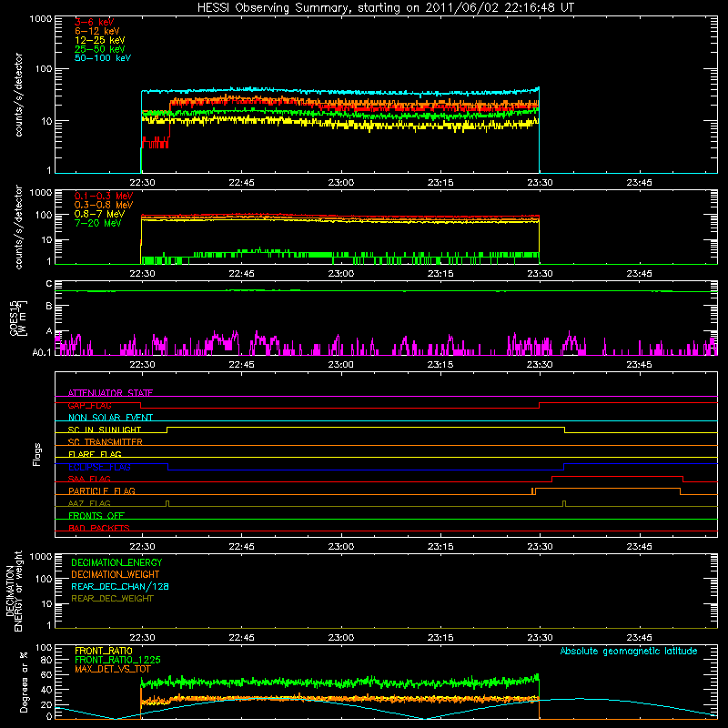
Task: Click the top panel 'counts/s/detector' axis title
Action: click(18, 95)
